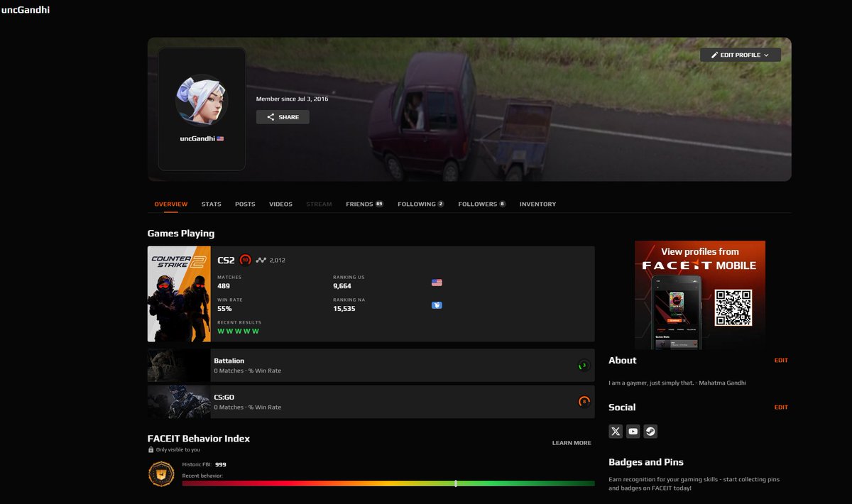Click the About bio text quoting Mahatma Gandhi
This screenshot has height=504, width=852.
click(677, 383)
